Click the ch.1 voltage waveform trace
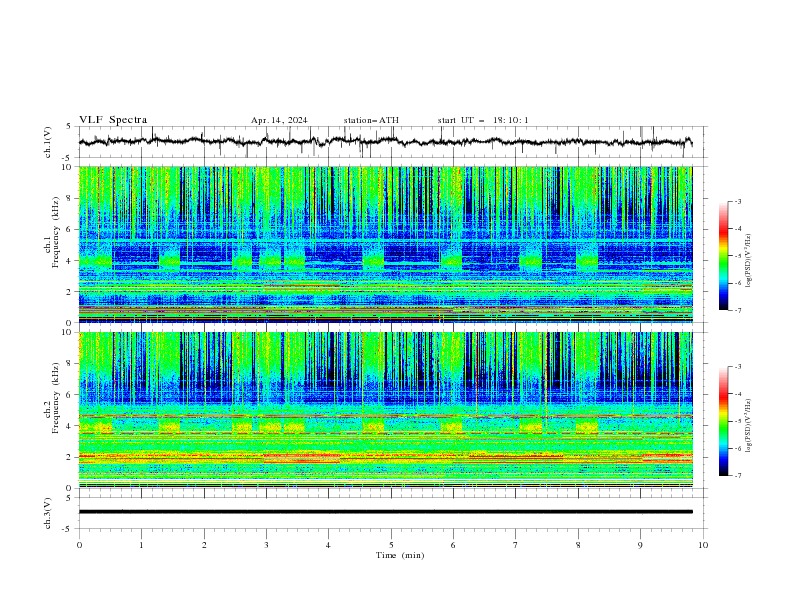Viewport: 792px width, 612px height. coord(385,142)
